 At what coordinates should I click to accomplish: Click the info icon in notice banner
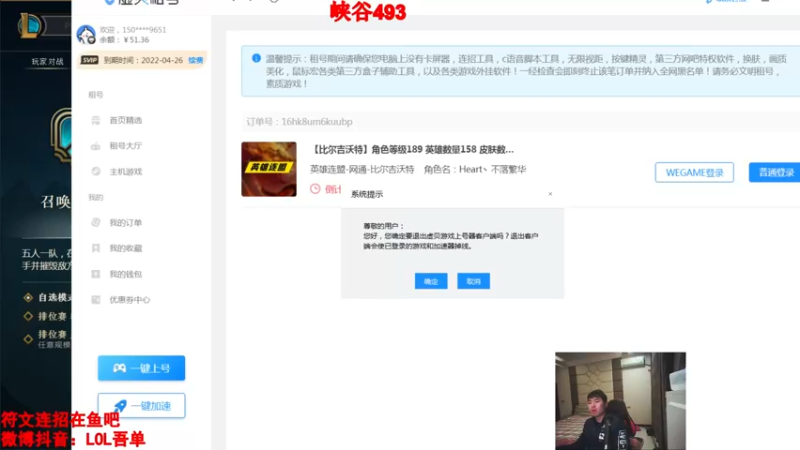click(256, 58)
